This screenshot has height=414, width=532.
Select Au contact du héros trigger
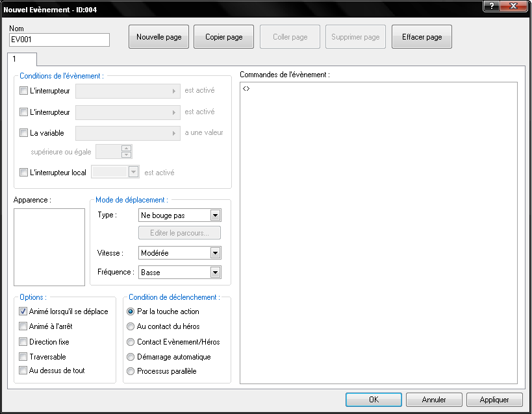tap(131, 326)
